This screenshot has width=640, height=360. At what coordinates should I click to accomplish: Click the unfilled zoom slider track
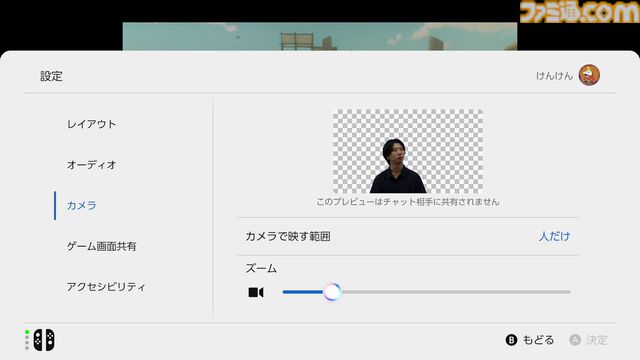[456, 292]
